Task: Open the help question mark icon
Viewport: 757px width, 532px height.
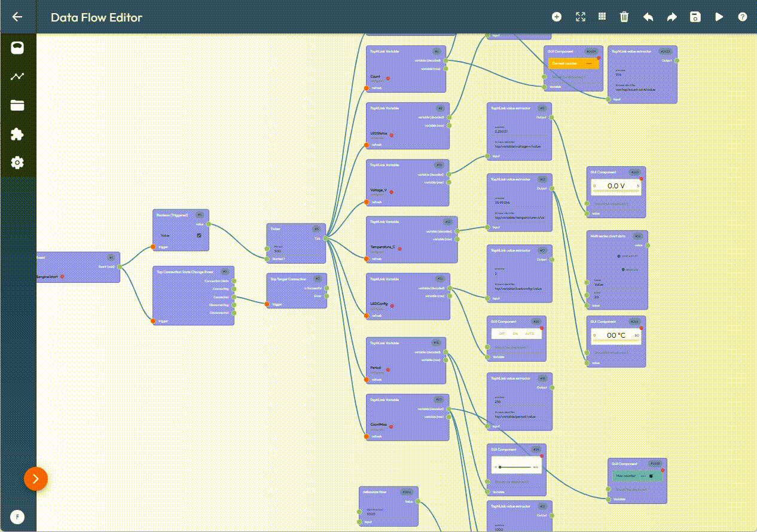Action: pyautogui.click(x=743, y=17)
